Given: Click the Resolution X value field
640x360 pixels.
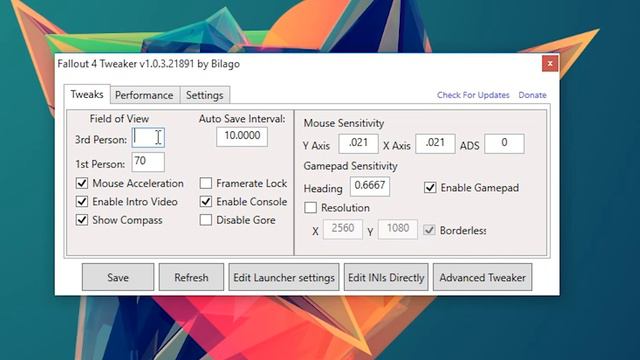Looking at the screenshot, I should (x=342, y=229).
